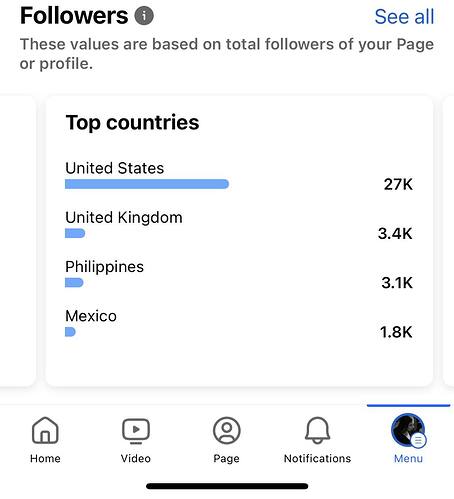Reveal the next card at right edge
This screenshot has width=454, height=499.
coord(448,241)
